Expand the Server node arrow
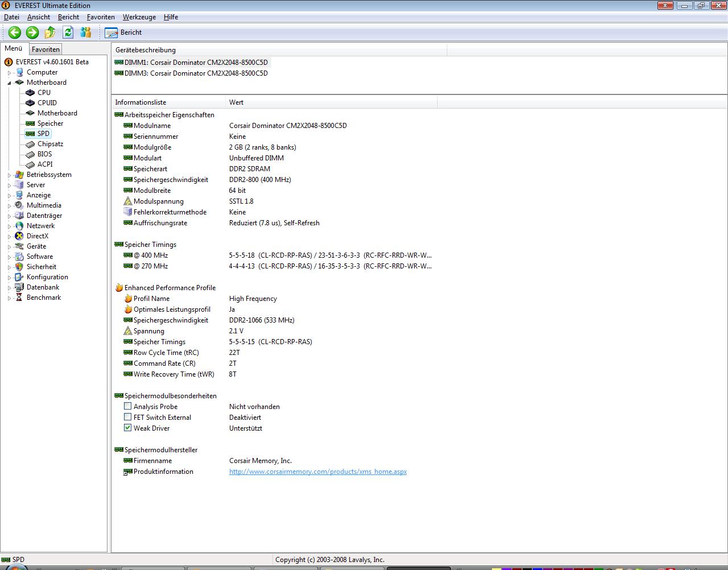The height and width of the screenshot is (570, 728). click(10, 185)
